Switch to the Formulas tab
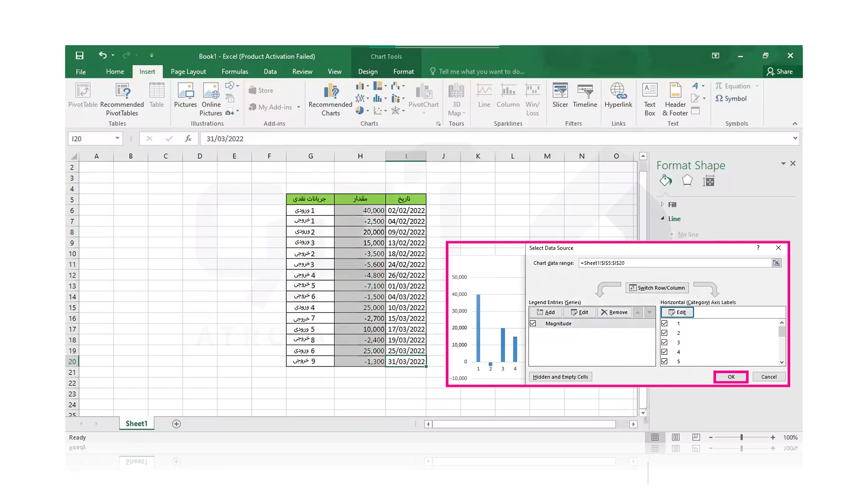 click(235, 71)
